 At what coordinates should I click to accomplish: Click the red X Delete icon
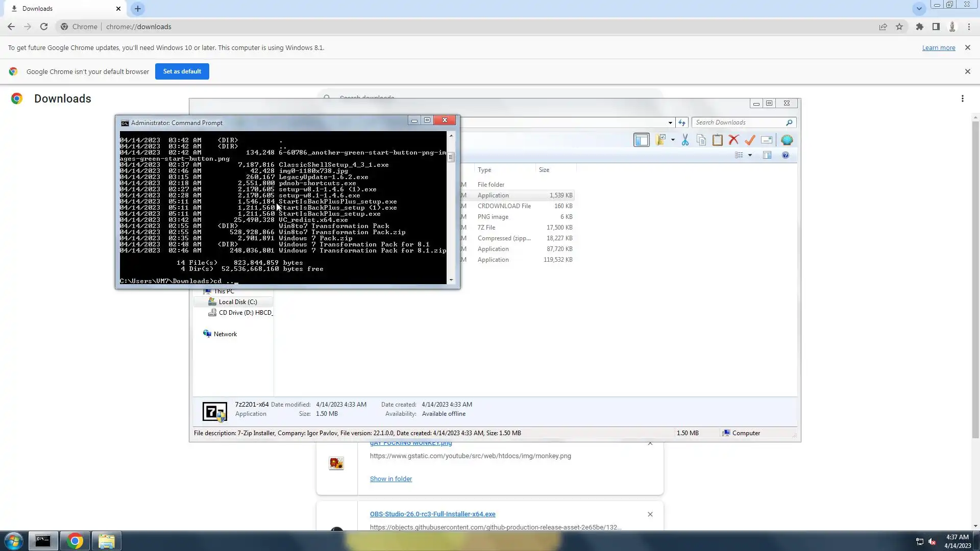pyautogui.click(x=733, y=140)
